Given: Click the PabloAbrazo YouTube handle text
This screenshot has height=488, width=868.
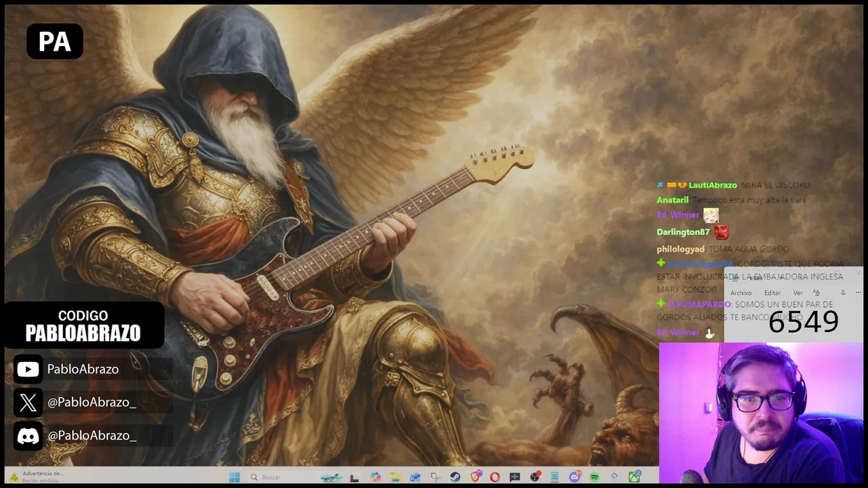Looking at the screenshot, I should tap(83, 369).
